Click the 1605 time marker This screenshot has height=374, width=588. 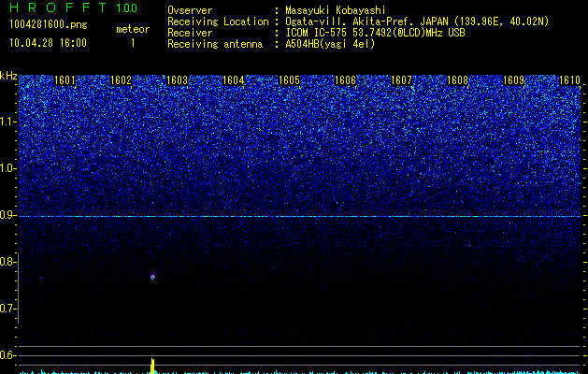click(x=290, y=80)
